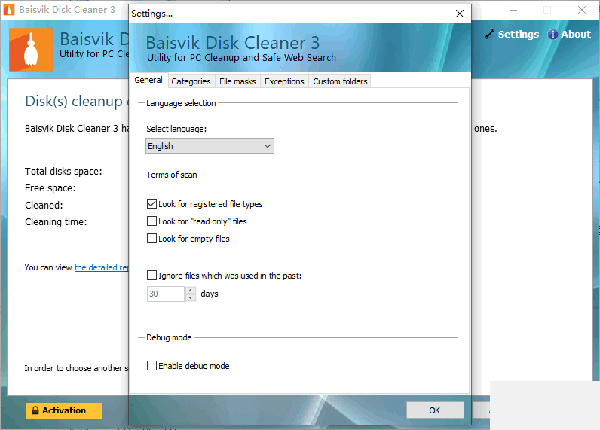600x430 pixels.
Task: Check Ignore files used in the past
Action: (152, 275)
